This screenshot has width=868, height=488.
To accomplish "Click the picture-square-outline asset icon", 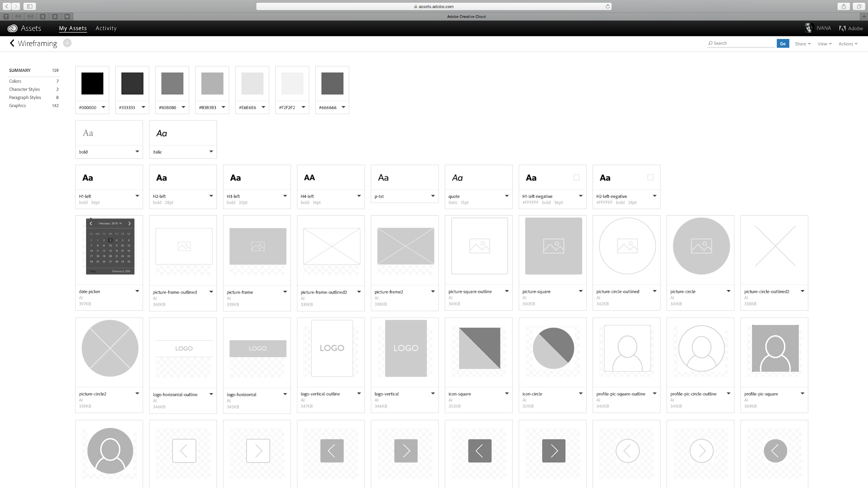I will (479, 245).
